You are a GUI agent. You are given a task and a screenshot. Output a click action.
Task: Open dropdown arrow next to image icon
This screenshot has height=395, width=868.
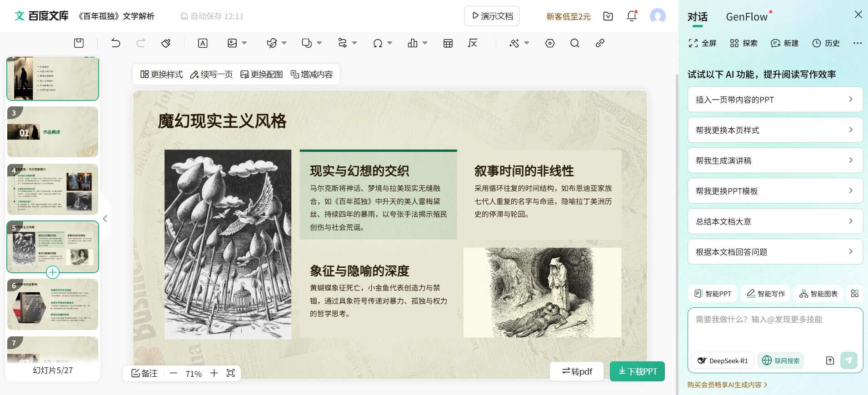244,43
